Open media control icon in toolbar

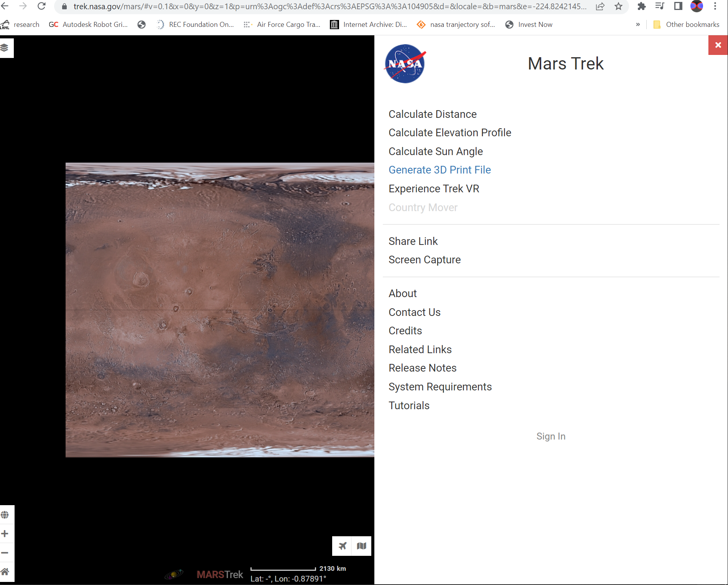[x=660, y=6]
